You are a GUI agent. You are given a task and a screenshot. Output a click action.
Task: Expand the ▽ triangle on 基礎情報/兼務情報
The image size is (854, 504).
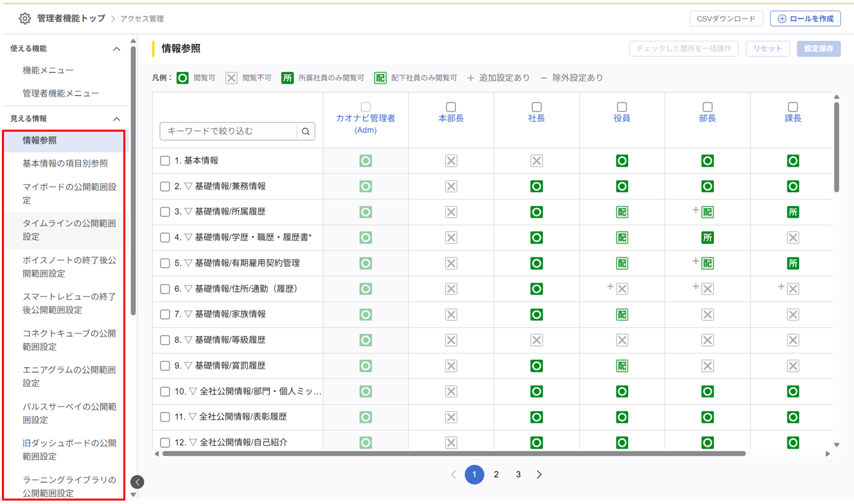(x=188, y=186)
